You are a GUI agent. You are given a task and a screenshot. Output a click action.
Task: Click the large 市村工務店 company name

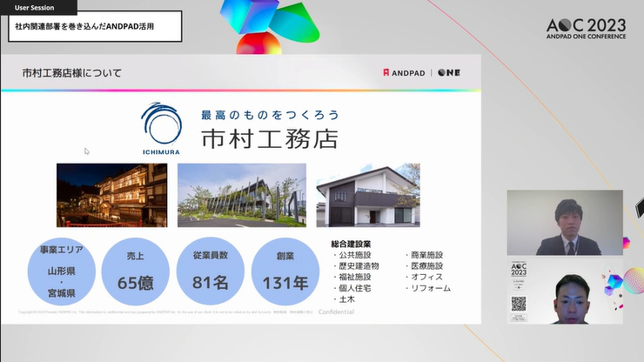270,138
